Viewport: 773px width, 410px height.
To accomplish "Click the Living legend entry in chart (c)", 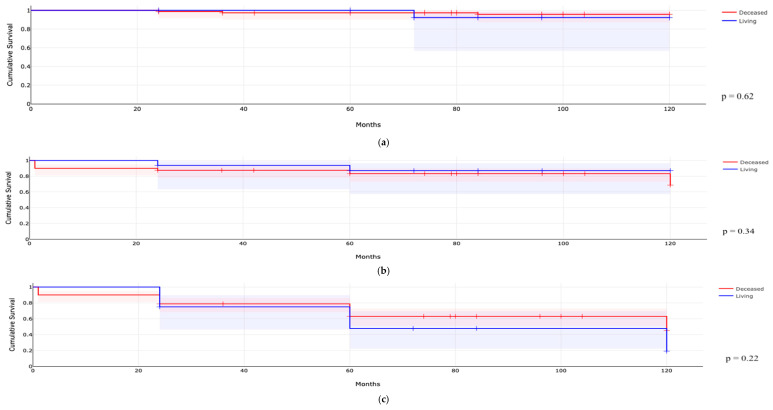I will (x=736, y=296).
